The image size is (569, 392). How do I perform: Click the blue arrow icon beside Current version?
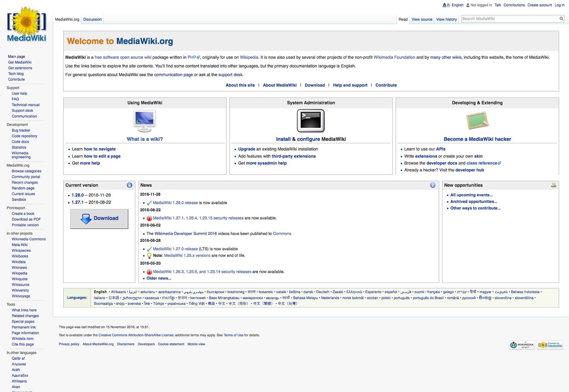129,185
